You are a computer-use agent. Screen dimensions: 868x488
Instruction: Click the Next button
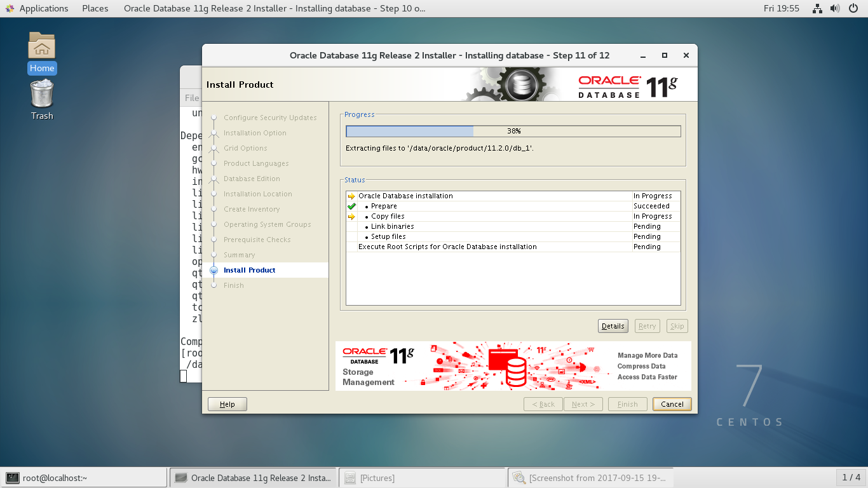click(583, 404)
